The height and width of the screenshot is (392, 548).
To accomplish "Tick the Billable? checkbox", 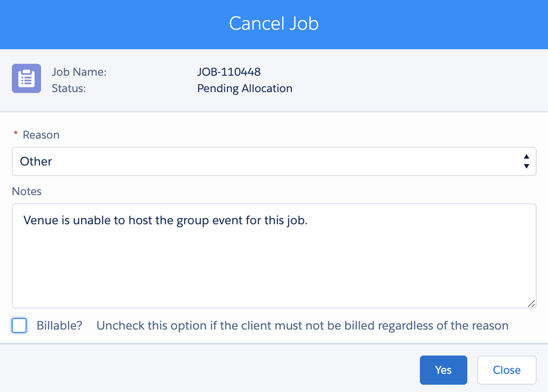I will 19,325.
